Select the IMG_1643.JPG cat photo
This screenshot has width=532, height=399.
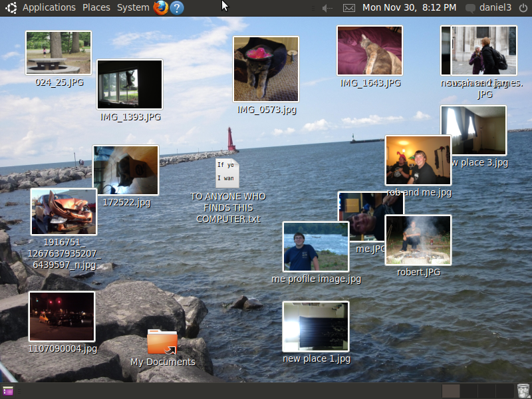369,51
